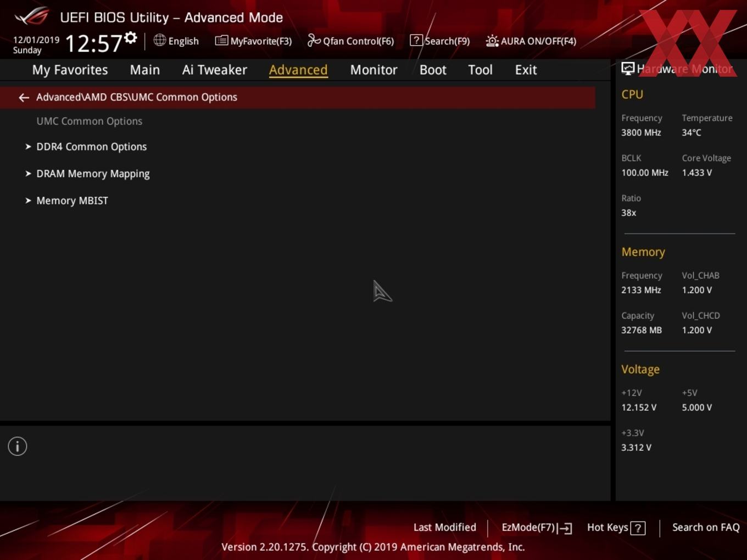Viewport: 747px width, 560px height.
Task: Click memory frequency value 2133 MHz
Action: tap(641, 290)
